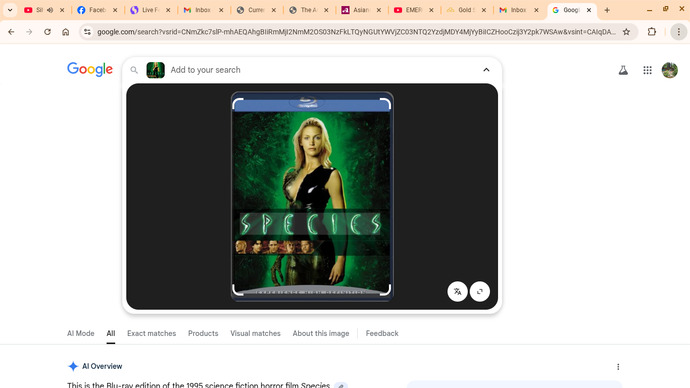Mute the audio on the YouTube tab
Image resolution: width=690 pixels, height=388 pixels.
[50, 10]
